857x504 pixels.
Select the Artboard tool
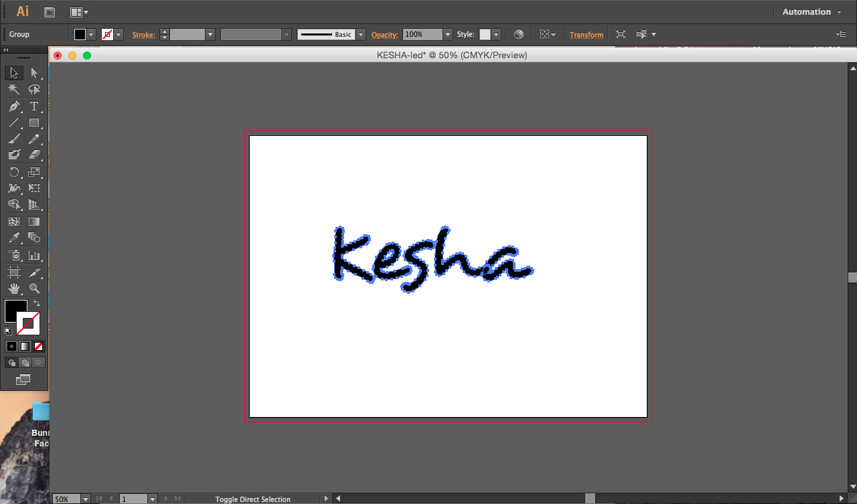14,272
